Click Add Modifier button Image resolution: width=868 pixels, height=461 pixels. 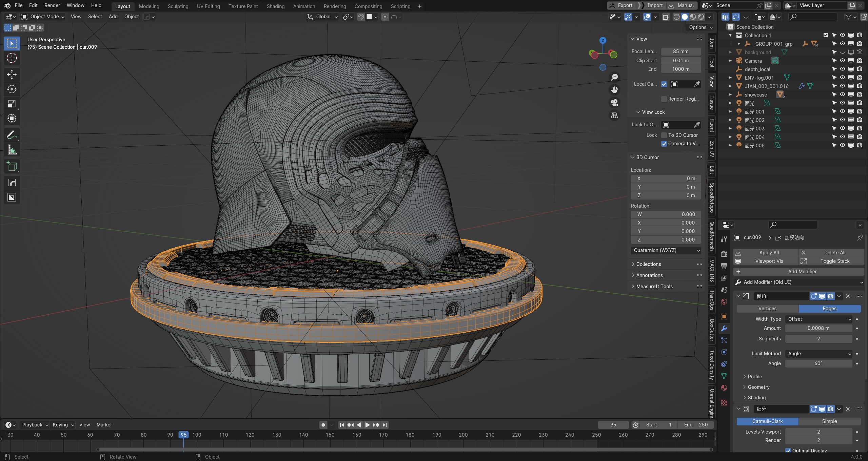pos(798,272)
